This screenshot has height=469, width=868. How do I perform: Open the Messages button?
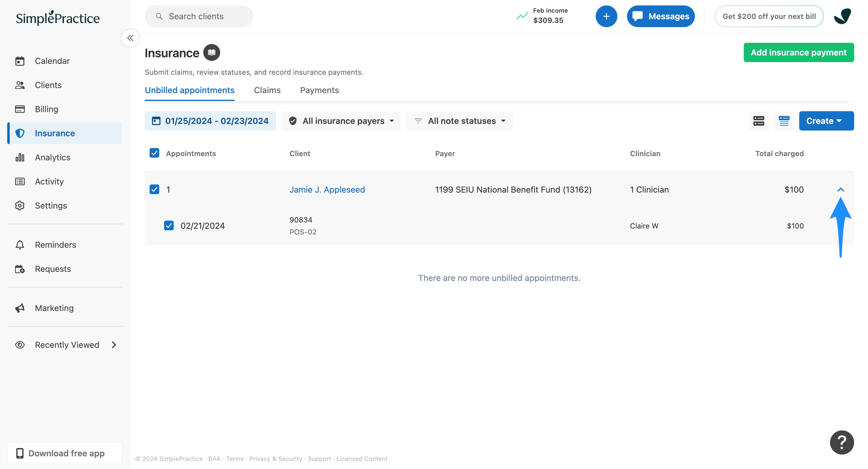point(661,16)
